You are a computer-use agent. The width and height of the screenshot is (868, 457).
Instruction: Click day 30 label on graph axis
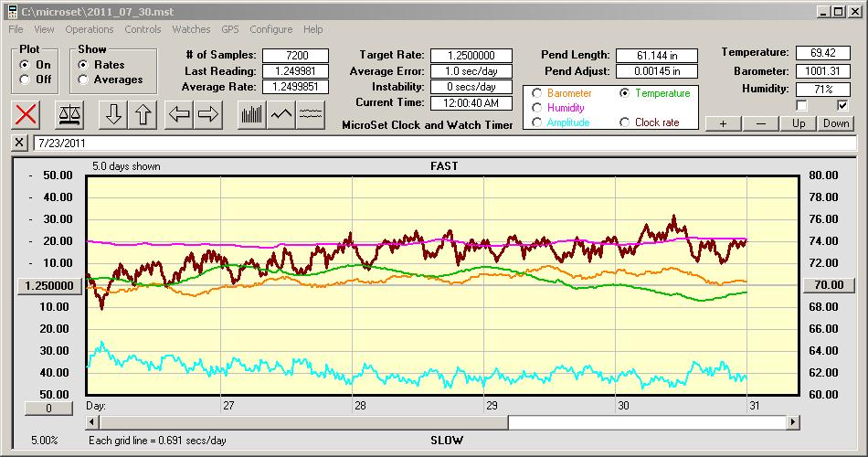(623, 406)
